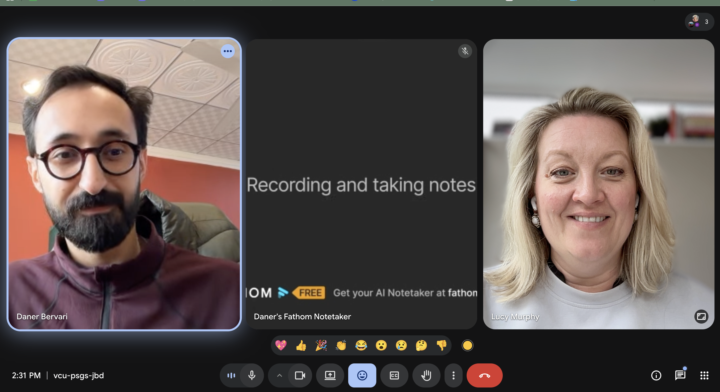
Task: Click the Daner's Fathom Notetaker label
Action: click(302, 316)
